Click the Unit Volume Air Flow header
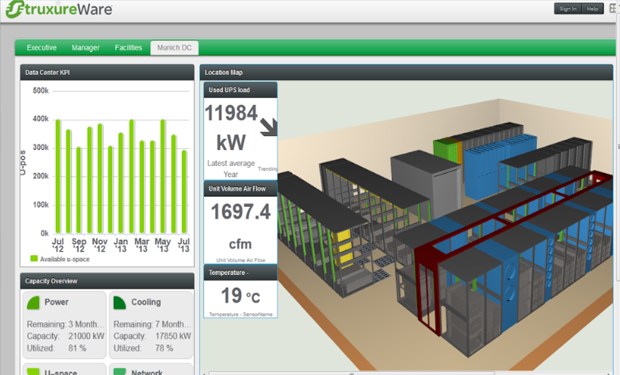The width and height of the screenshot is (620, 375). 240,189
